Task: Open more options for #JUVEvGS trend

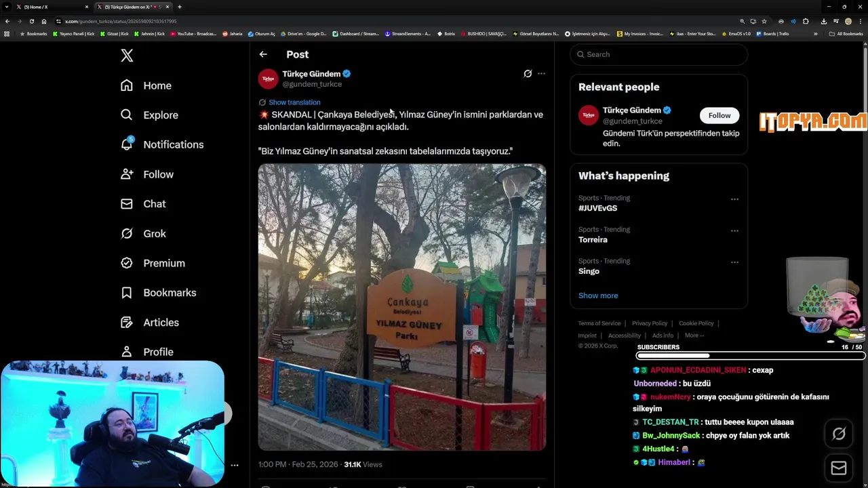Action: click(734, 199)
